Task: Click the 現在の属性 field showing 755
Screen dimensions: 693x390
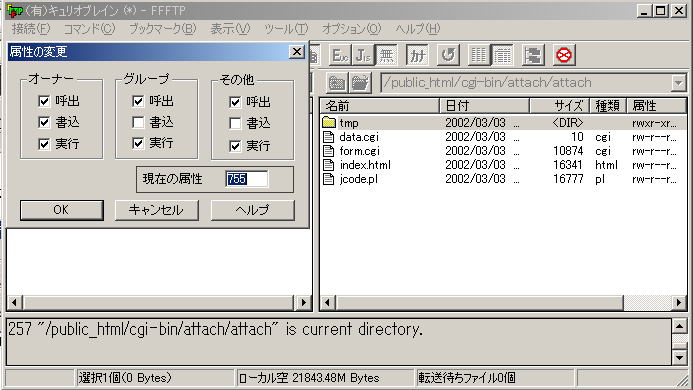Action: pos(246,179)
